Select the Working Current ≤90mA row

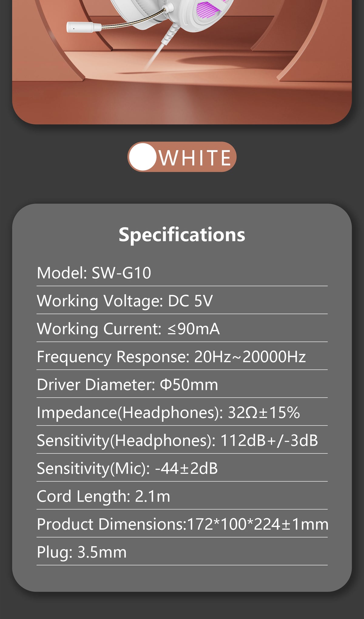(x=128, y=329)
